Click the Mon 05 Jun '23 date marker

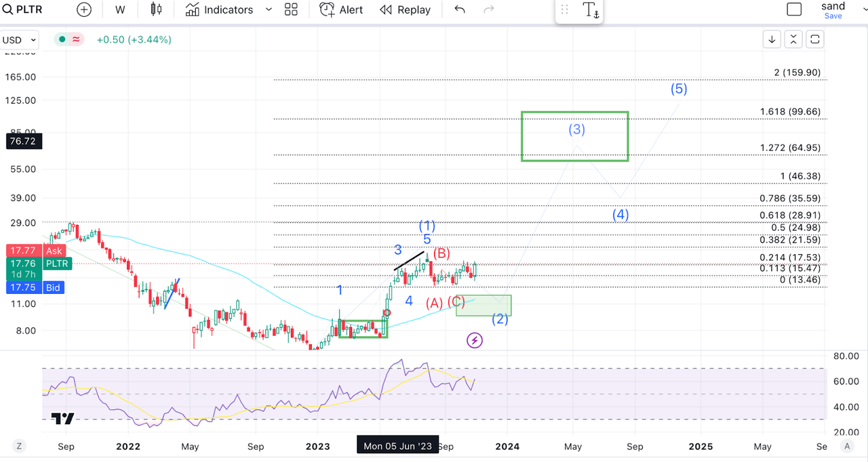click(x=397, y=445)
